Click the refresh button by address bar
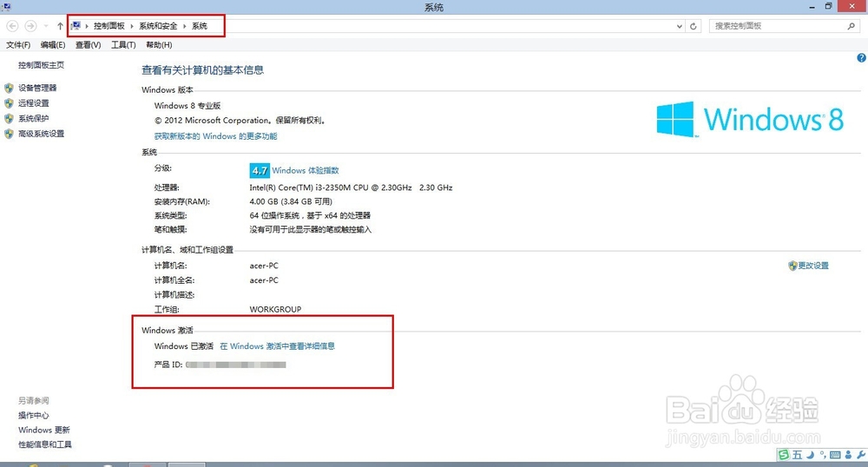868x467 pixels. [693, 26]
